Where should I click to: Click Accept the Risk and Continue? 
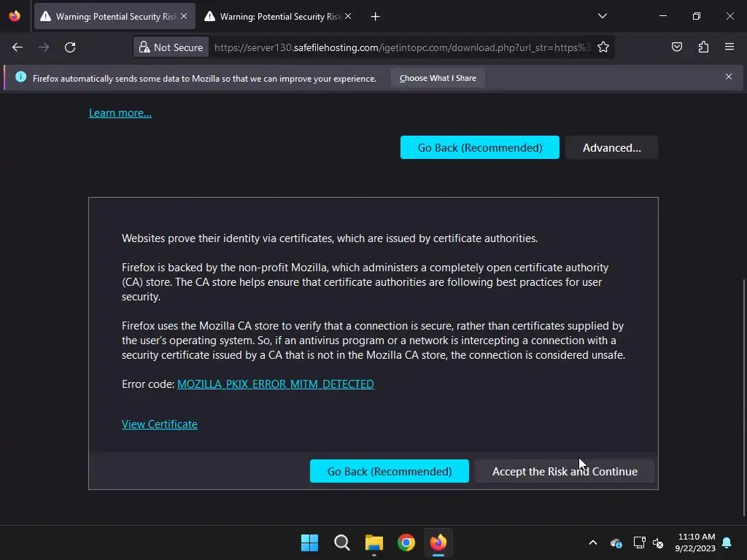565,471
